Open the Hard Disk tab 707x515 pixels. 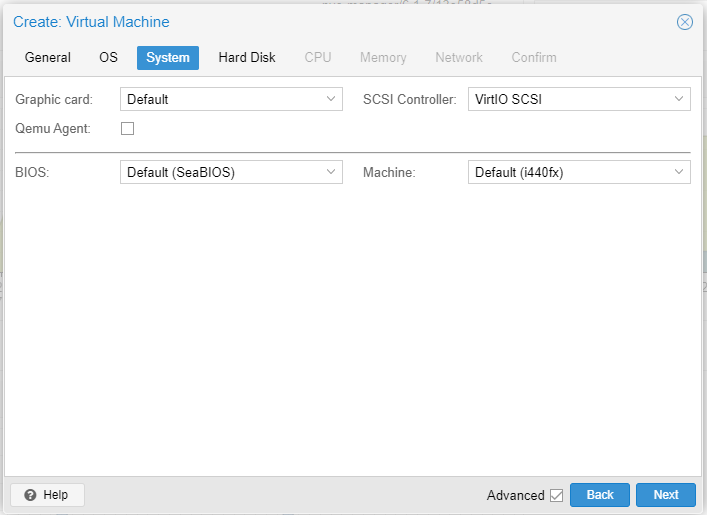click(x=247, y=58)
